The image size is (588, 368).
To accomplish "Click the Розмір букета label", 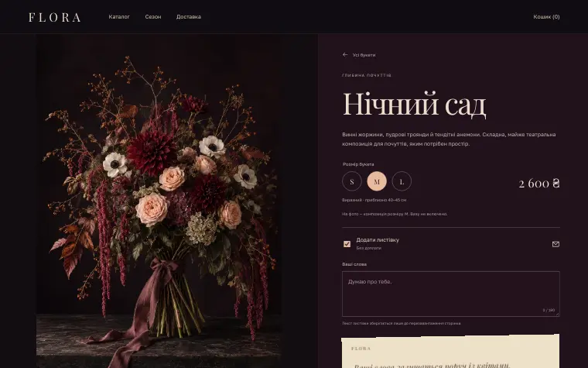I will (x=358, y=164).
